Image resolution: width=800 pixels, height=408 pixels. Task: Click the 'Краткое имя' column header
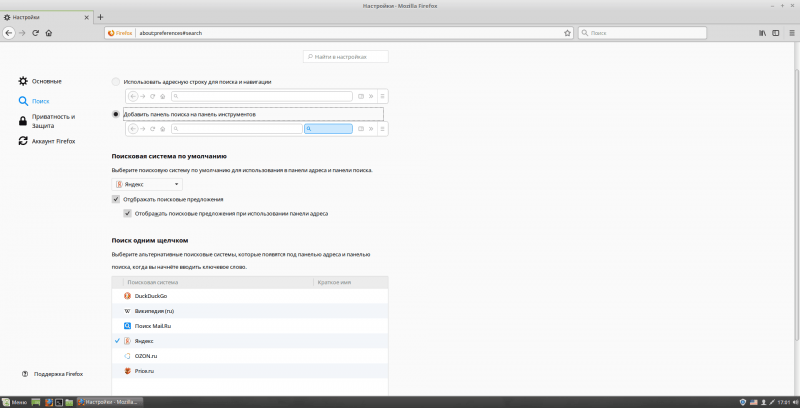(351, 282)
